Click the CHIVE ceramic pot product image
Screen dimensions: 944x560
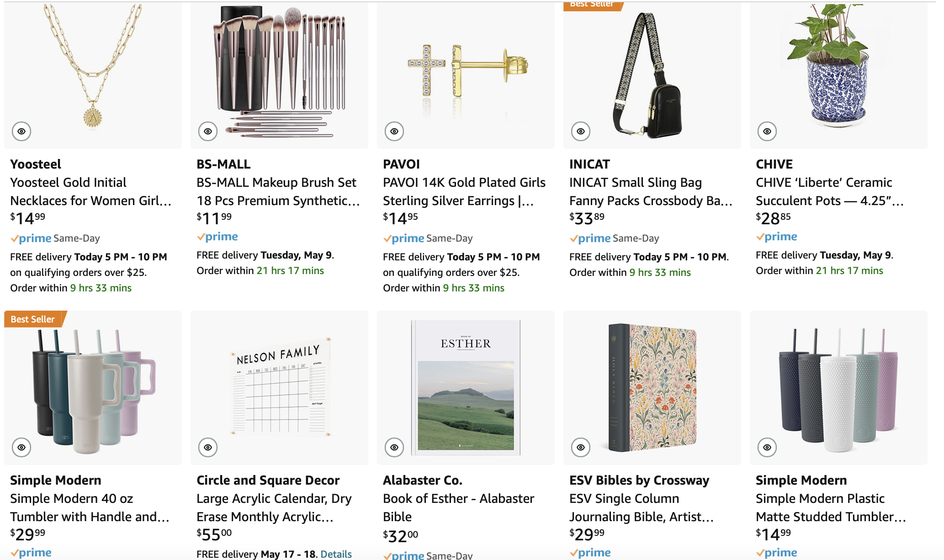coord(838,69)
